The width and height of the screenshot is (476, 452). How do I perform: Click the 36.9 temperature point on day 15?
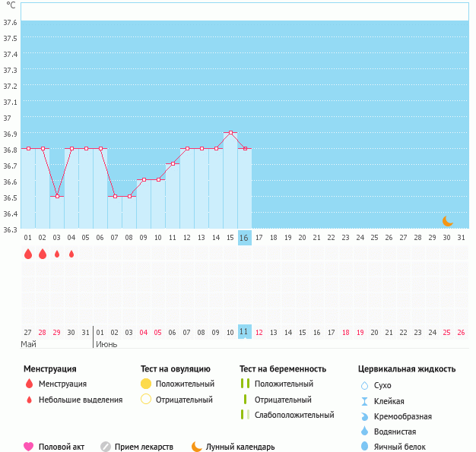[x=230, y=133]
